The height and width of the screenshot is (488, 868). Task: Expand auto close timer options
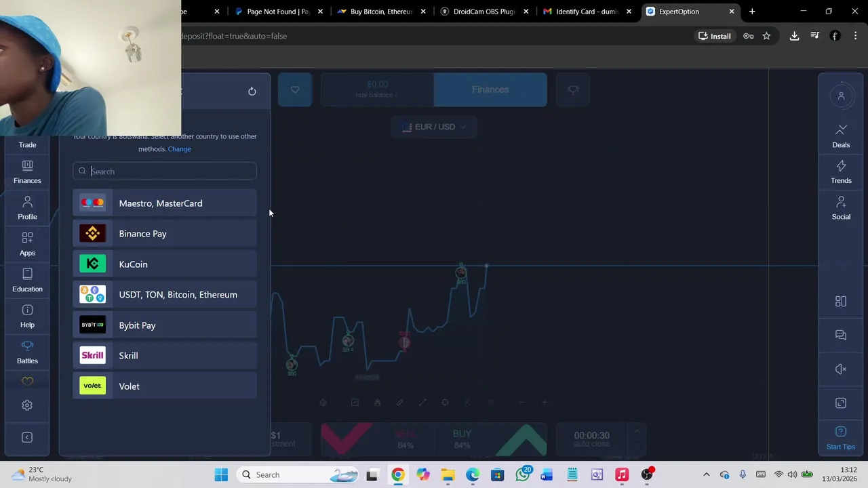coord(637,432)
